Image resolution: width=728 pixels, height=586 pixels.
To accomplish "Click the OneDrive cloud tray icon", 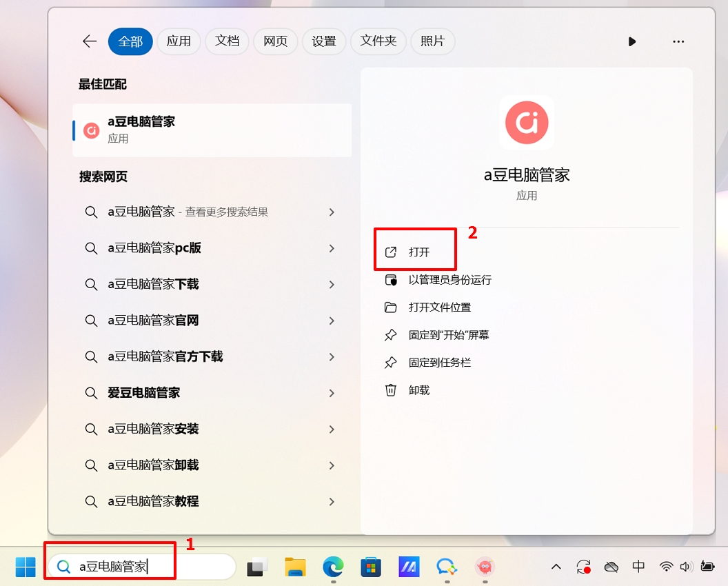I will (x=611, y=567).
